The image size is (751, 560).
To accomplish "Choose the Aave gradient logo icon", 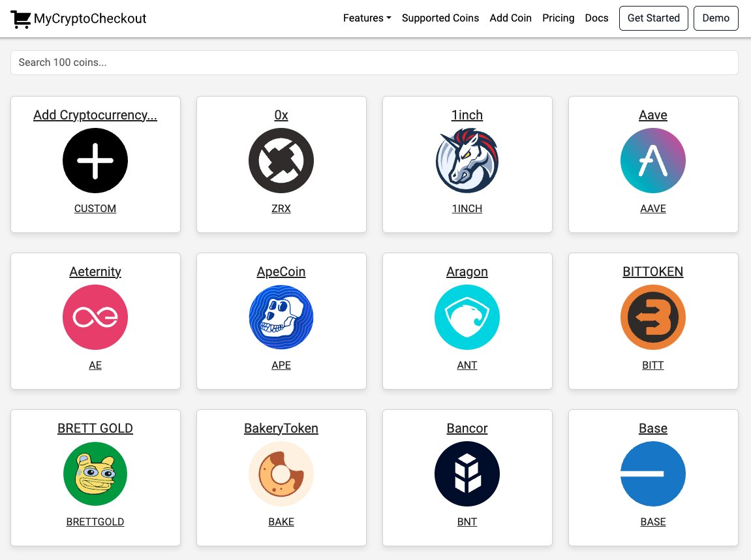I will pyautogui.click(x=653, y=161).
